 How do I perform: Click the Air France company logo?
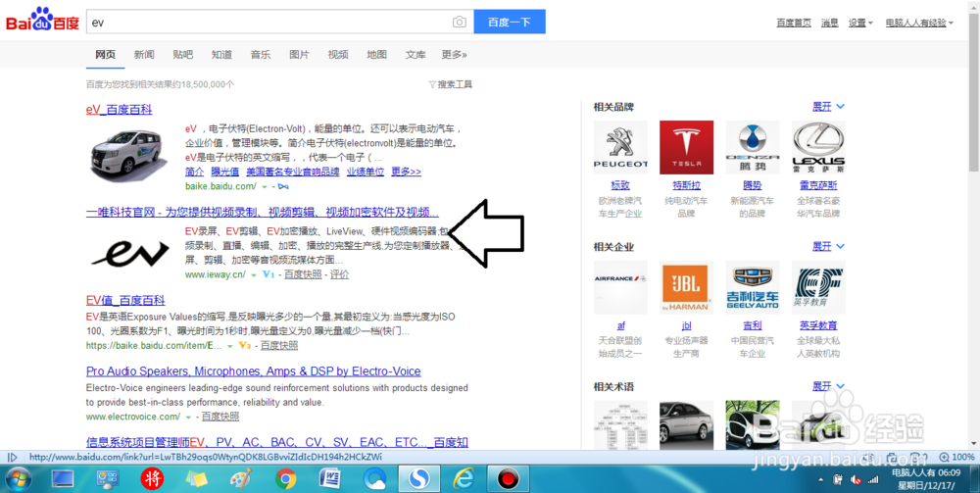pyautogui.click(x=620, y=287)
